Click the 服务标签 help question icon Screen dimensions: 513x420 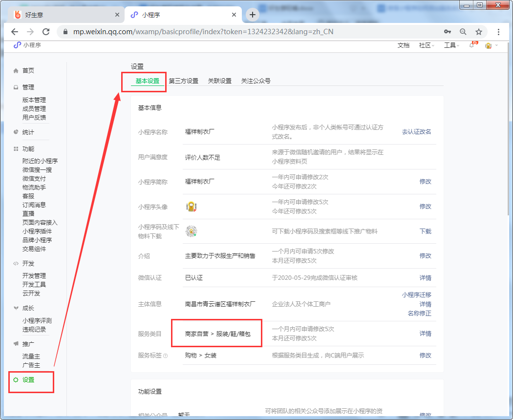tap(165, 356)
